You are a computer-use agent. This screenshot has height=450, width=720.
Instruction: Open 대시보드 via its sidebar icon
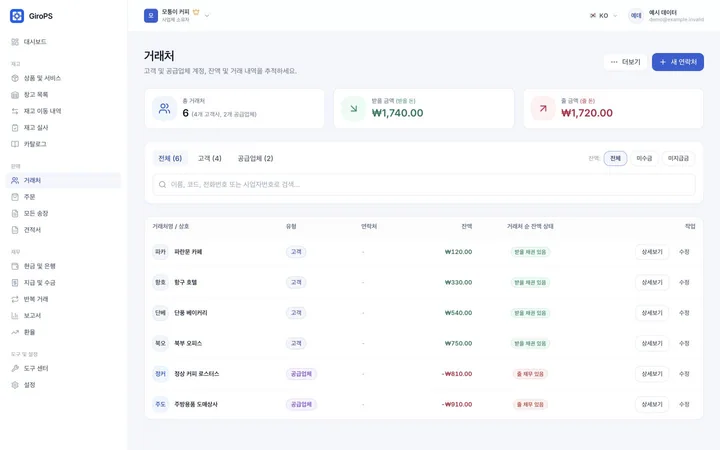coord(15,42)
